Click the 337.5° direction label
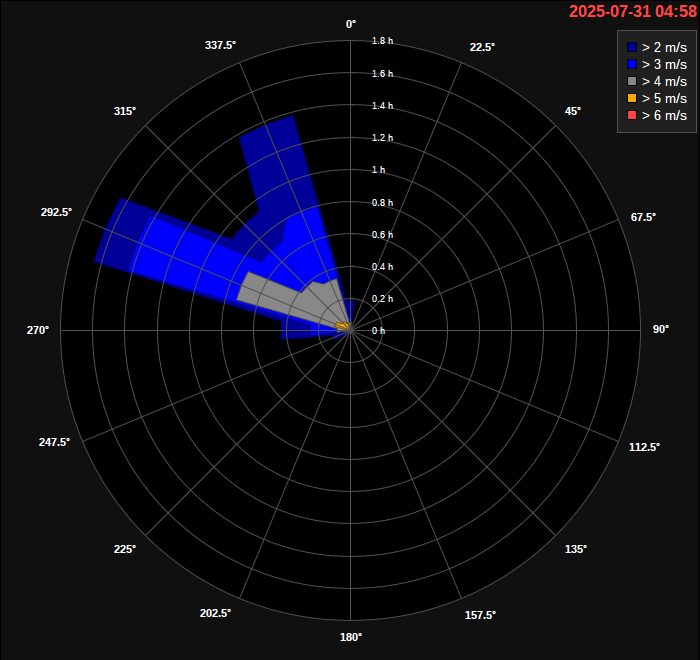Image resolution: width=700 pixels, height=660 pixels. [220, 45]
